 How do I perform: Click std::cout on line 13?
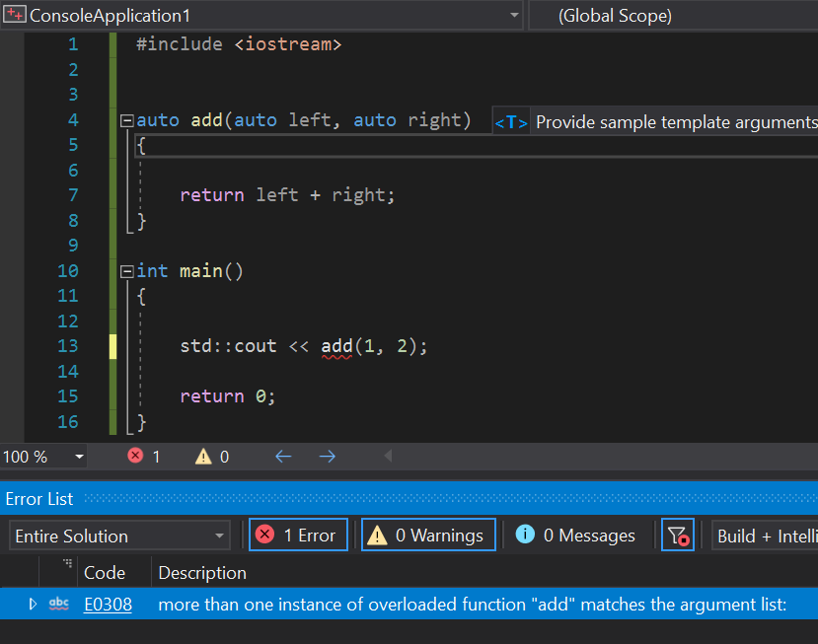pos(228,346)
